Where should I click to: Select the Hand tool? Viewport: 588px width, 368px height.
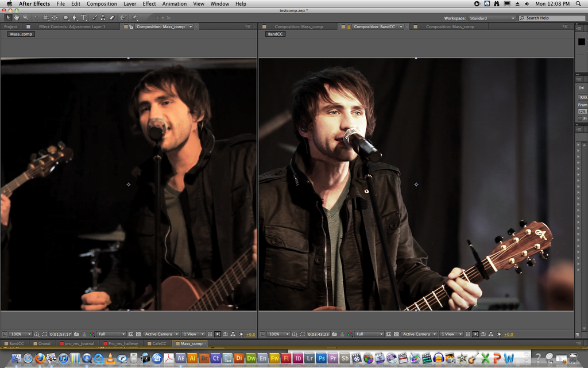17,18
